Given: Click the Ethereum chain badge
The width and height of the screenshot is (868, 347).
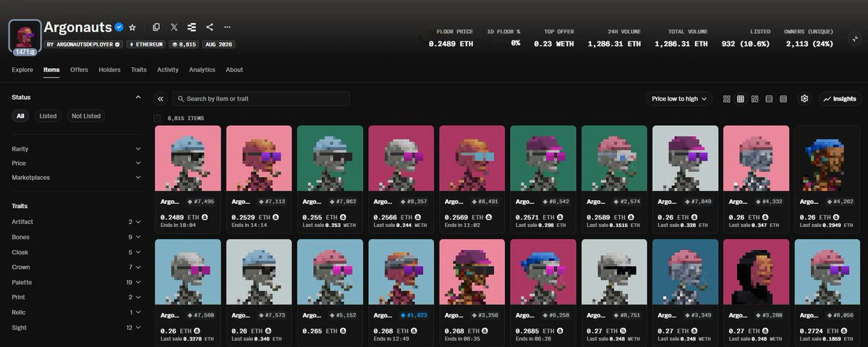Looking at the screenshot, I should click(x=146, y=44).
